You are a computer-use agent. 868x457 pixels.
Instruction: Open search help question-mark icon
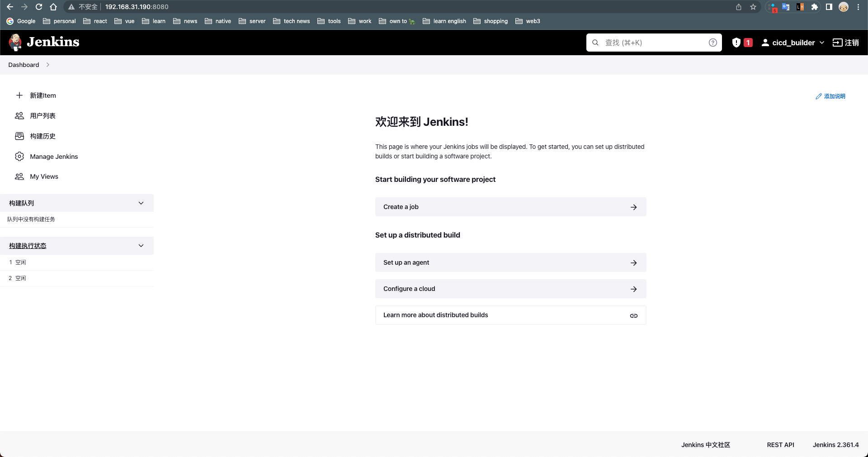713,43
